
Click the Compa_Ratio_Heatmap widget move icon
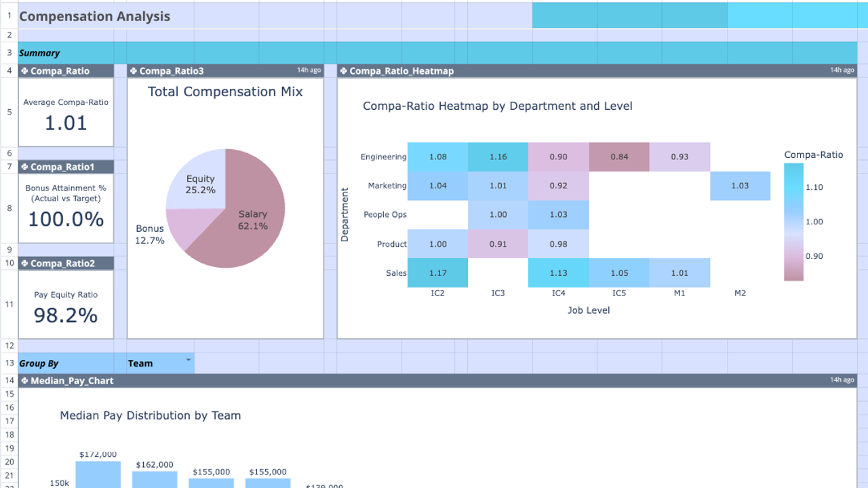[x=344, y=71]
